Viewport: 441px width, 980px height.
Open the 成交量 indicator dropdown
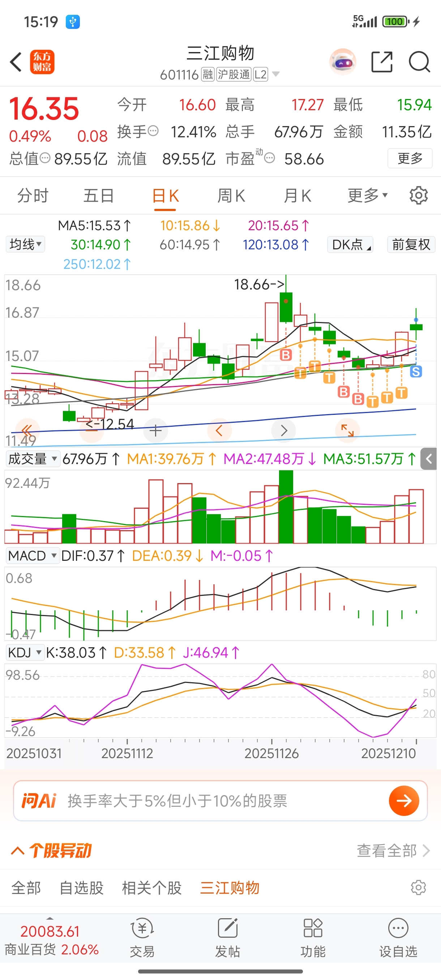pos(33,459)
